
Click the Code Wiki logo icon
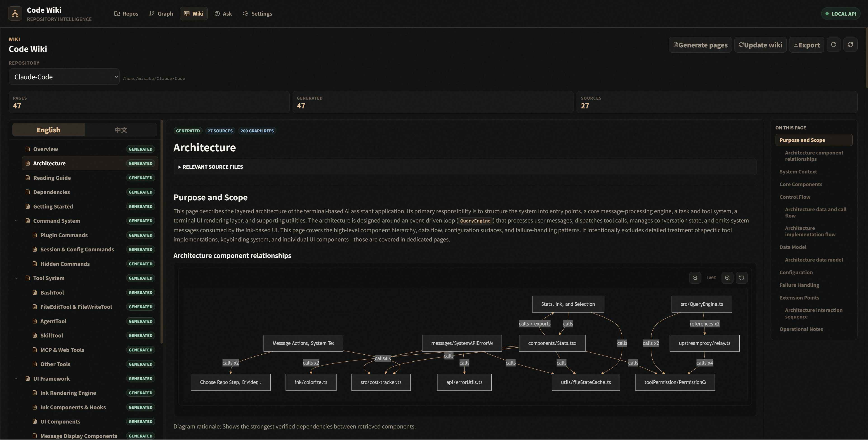[x=15, y=14]
